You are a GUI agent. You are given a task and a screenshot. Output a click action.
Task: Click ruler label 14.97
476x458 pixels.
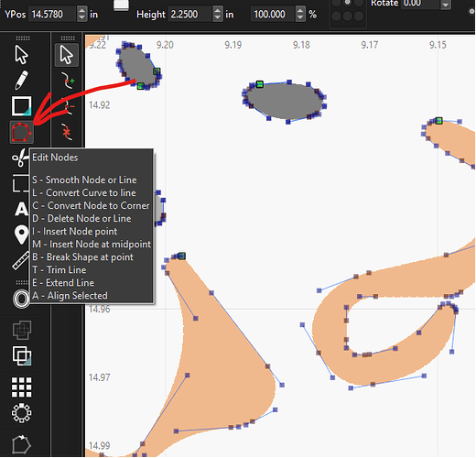pyautogui.click(x=100, y=377)
